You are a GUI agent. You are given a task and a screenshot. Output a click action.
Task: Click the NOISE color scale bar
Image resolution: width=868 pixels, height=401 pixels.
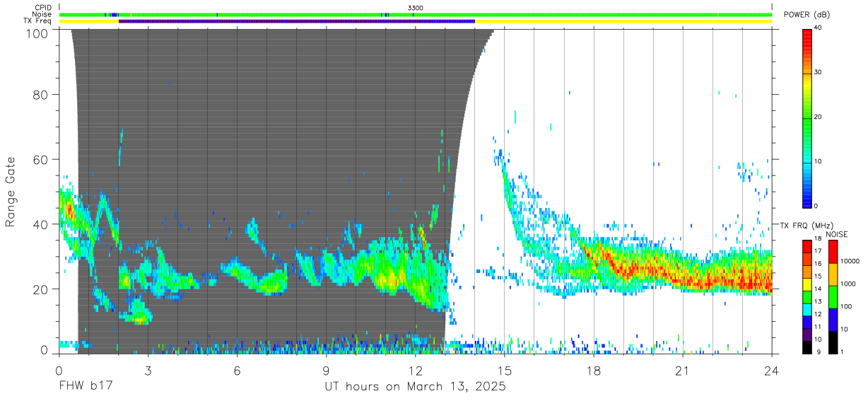tap(833, 296)
